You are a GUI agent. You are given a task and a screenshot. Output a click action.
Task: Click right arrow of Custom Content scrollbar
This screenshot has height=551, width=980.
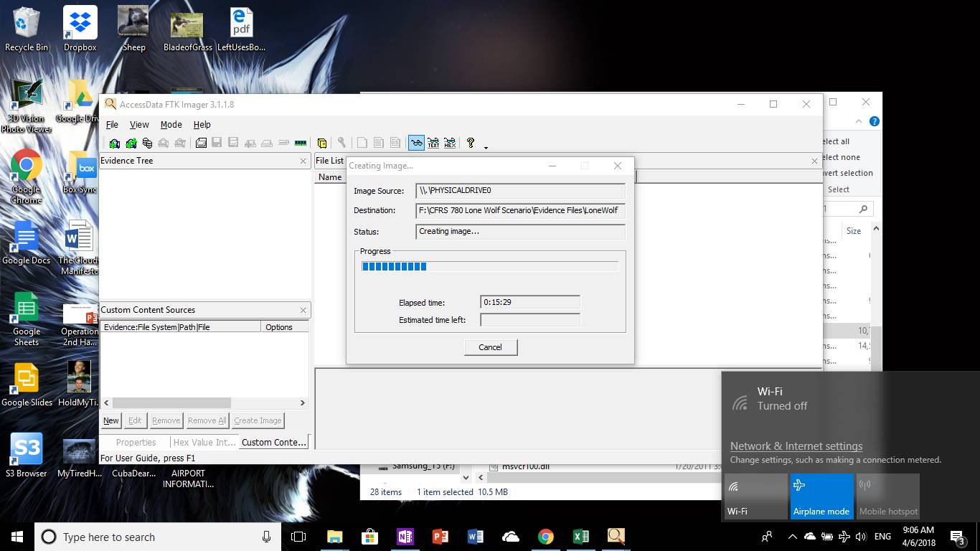coord(303,403)
